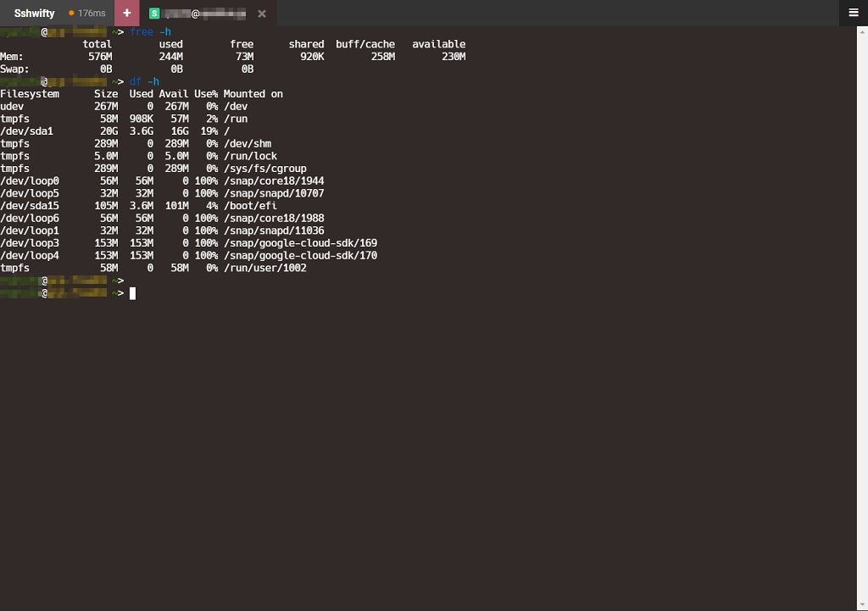Close the open SSH session tab
The height and width of the screenshot is (611, 868).
coord(262,14)
